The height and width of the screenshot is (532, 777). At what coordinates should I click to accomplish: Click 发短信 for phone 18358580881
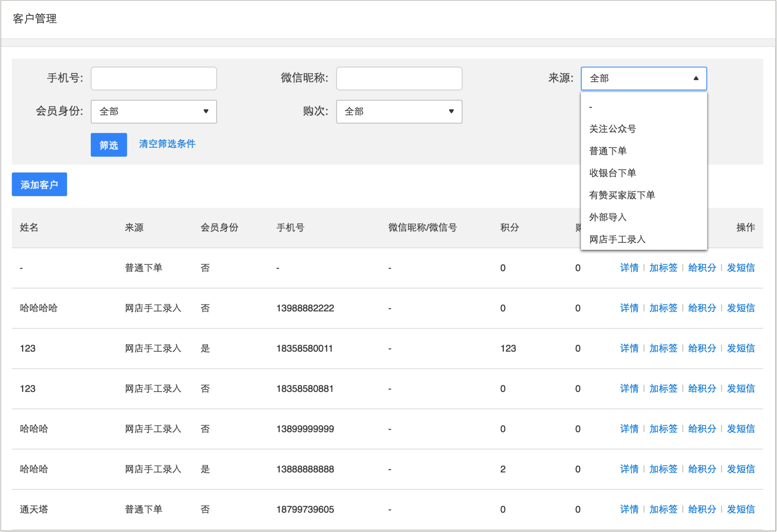[741, 388]
